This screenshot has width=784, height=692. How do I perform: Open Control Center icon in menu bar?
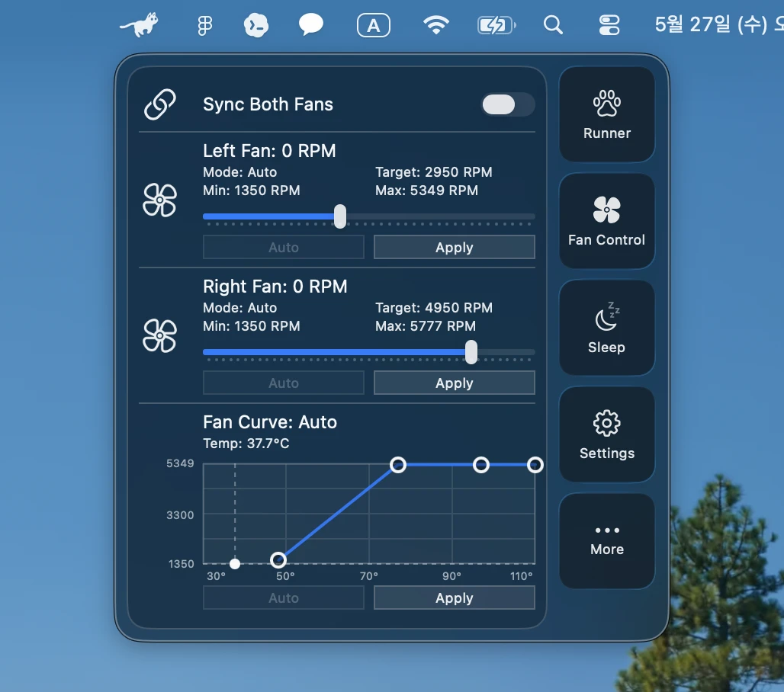pos(609,25)
